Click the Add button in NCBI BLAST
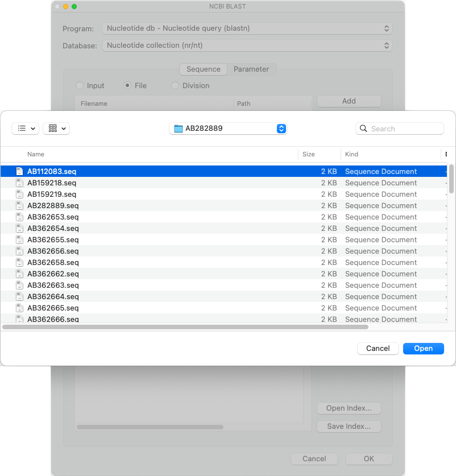The height and width of the screenshot is (476, 456). click(349, 101)
